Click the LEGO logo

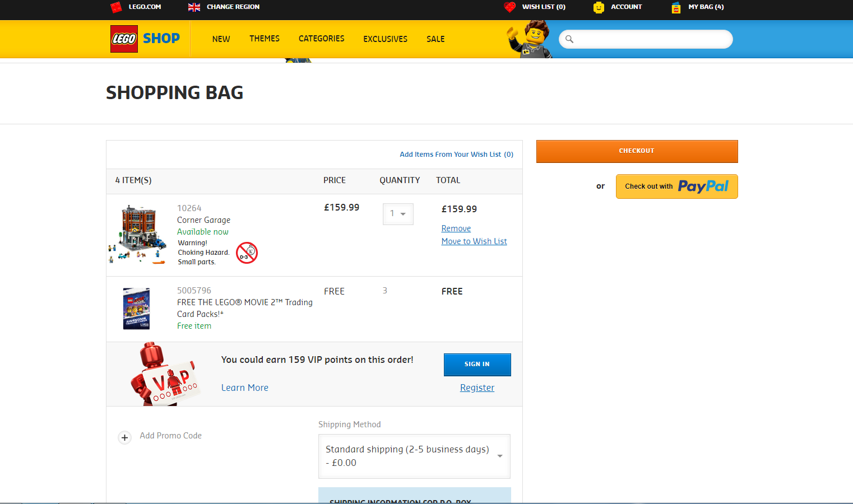(124, 39)
